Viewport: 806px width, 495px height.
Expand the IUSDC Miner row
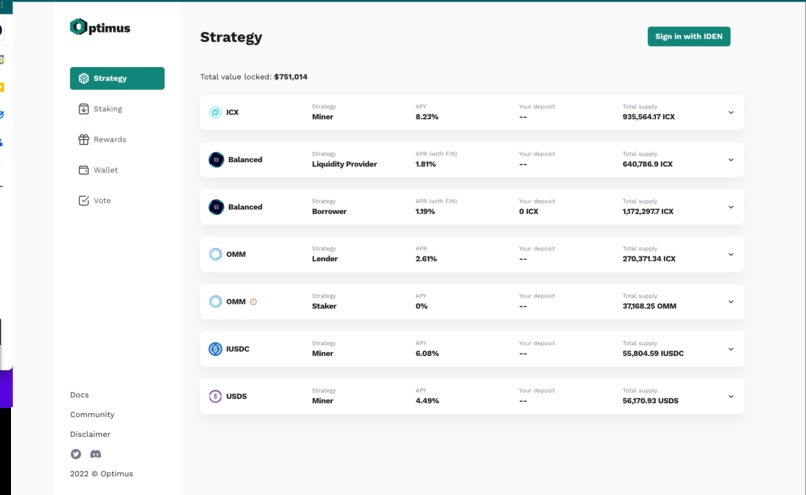coord(731,349)
